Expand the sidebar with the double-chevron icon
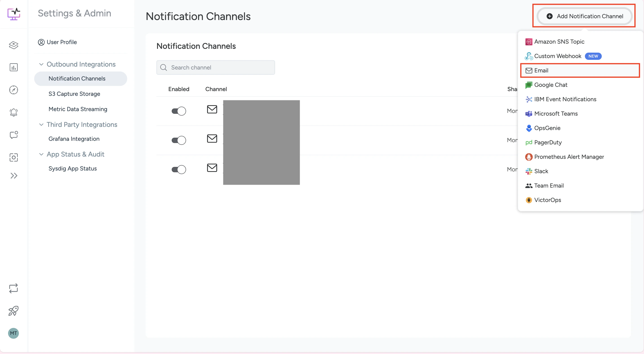Viewport: 644px width, 354px height. point(14,176)
